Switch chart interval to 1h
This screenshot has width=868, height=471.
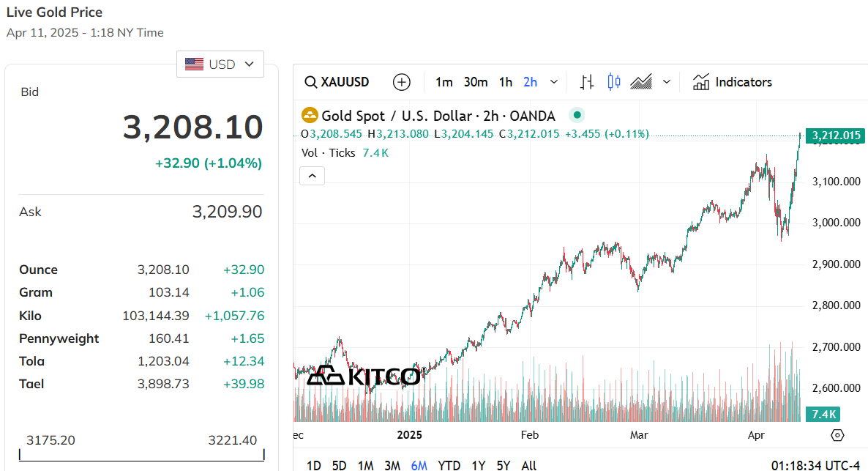click(x=506, y=82)
